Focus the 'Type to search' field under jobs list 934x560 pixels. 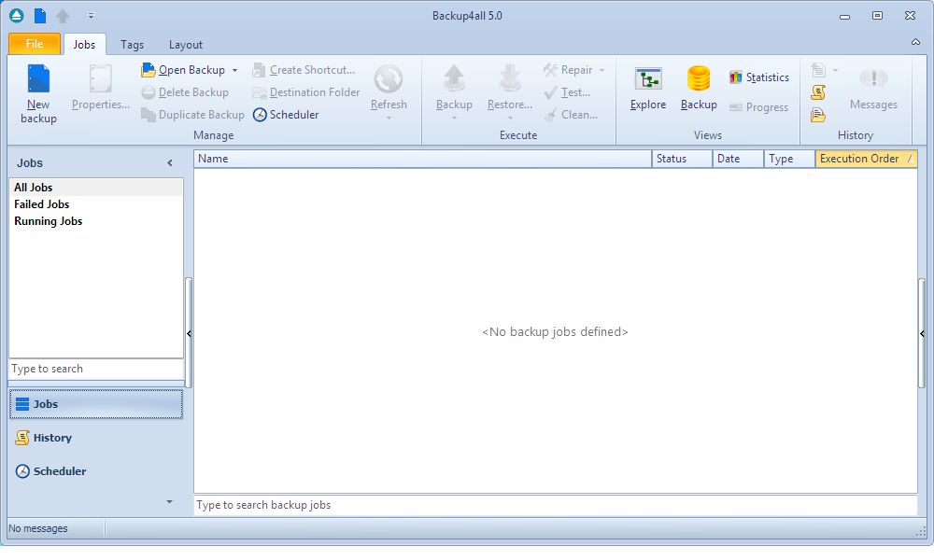(x=96, y=369)
